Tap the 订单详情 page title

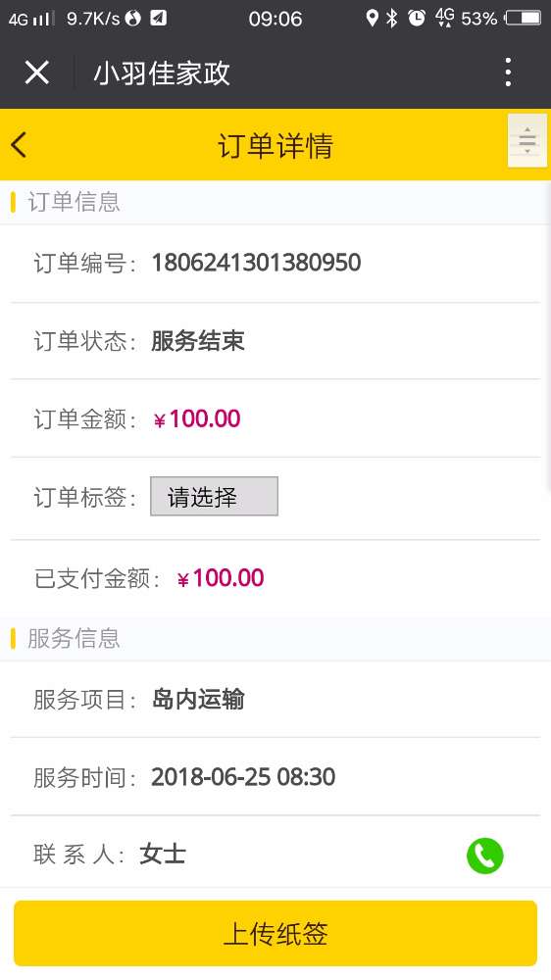tap(275, 146)
